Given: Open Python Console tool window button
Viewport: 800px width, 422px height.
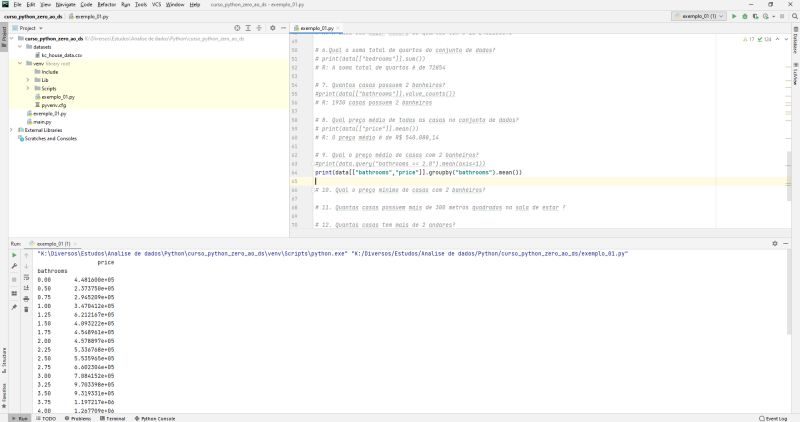Looking at the screenshot, I should 155,418.
